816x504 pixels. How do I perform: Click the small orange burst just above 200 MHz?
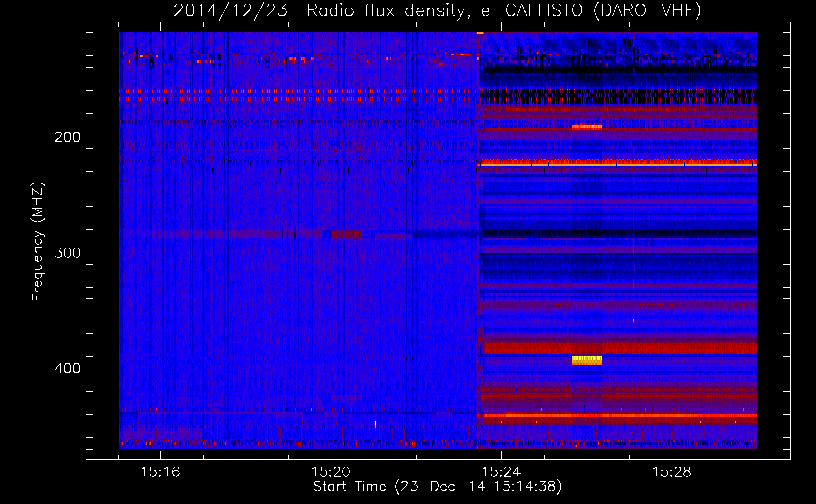pyautogui.click(x=587, y=127)
